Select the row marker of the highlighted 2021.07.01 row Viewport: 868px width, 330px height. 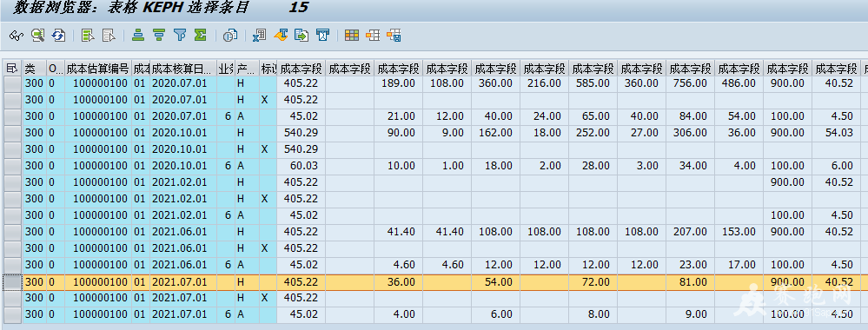tap(12, 282)
